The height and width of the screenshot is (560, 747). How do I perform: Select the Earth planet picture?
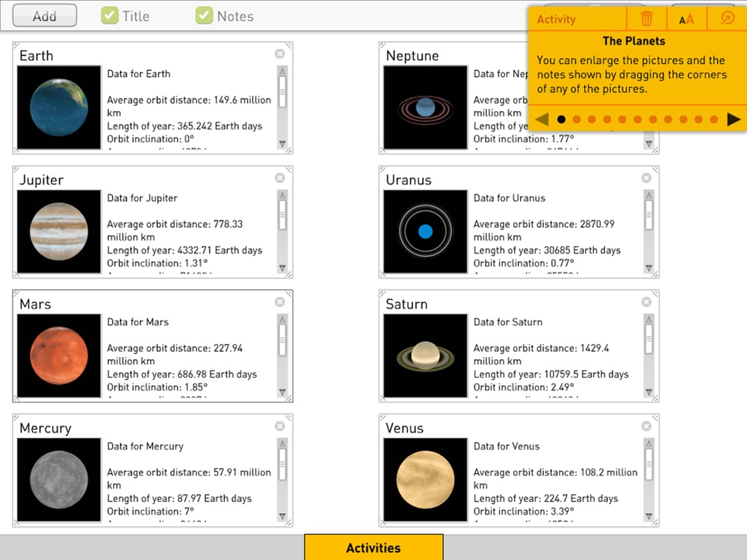59,108
